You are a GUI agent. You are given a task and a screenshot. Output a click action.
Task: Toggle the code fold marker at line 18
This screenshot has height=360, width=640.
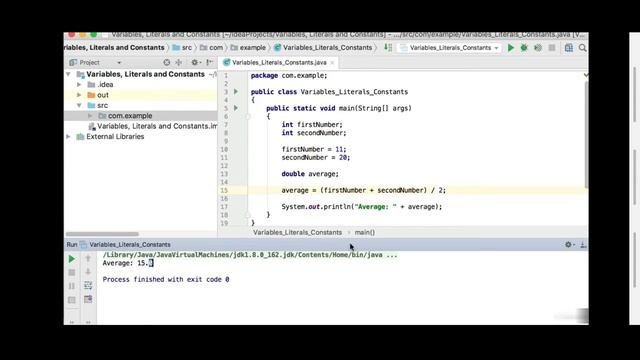pos(248,215)
